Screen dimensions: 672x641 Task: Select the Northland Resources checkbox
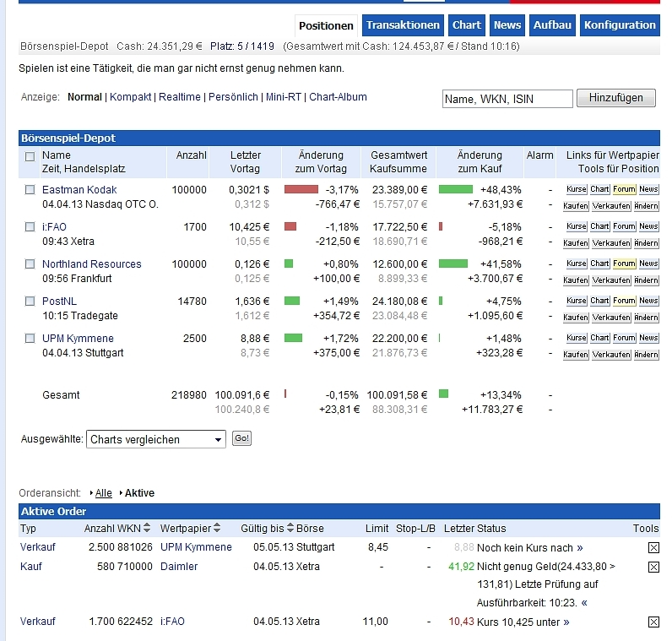(x=30, y=264)
